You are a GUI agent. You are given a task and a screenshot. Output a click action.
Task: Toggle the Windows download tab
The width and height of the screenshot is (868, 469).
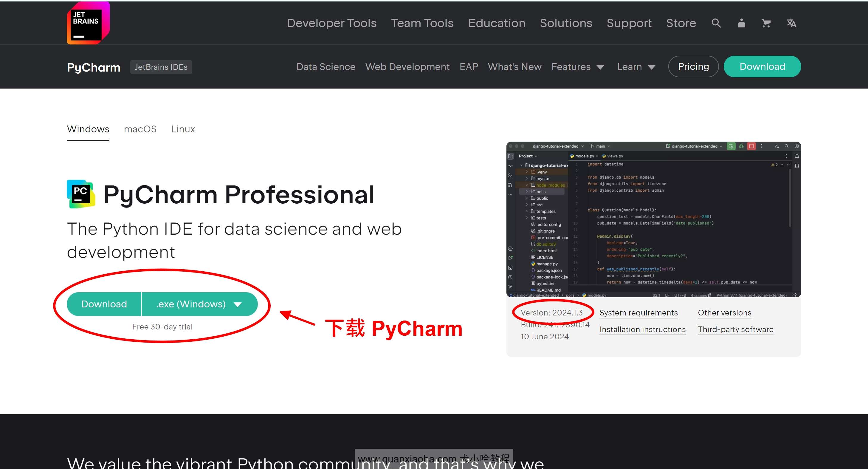coord(88,129)
